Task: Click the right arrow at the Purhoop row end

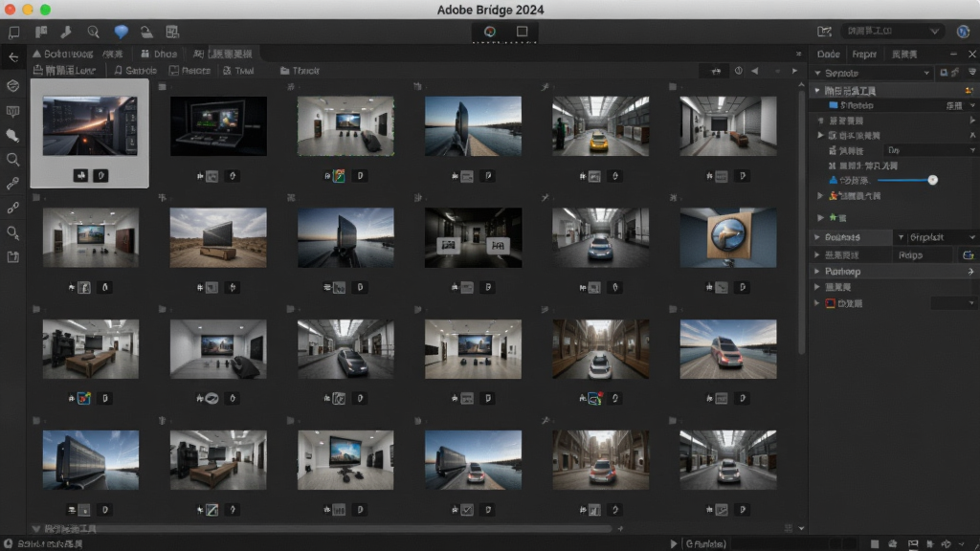Action: 970,272
